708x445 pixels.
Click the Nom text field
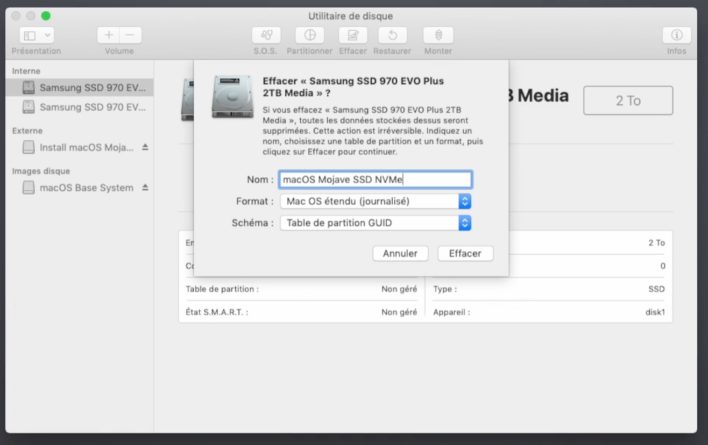coord(376,180)
